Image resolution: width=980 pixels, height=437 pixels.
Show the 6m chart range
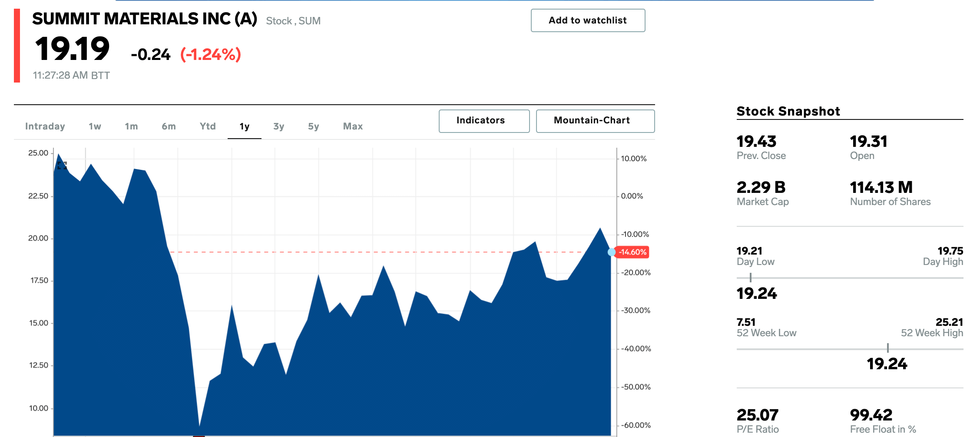(x=169, y=126)
